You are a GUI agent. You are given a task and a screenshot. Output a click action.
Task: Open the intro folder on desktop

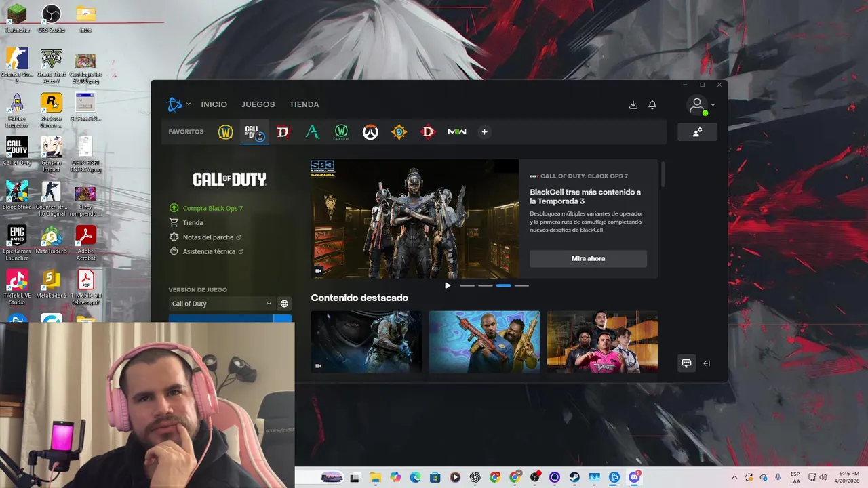coord(85,18)
